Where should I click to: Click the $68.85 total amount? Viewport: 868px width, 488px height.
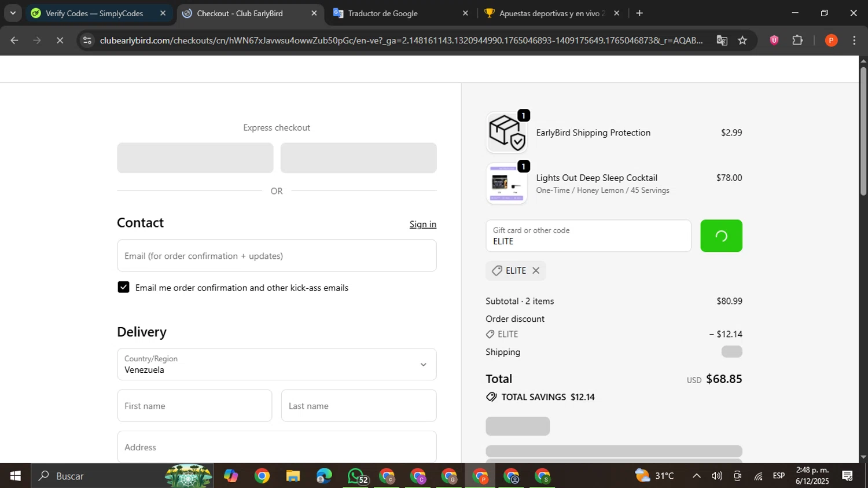(724, 379)
